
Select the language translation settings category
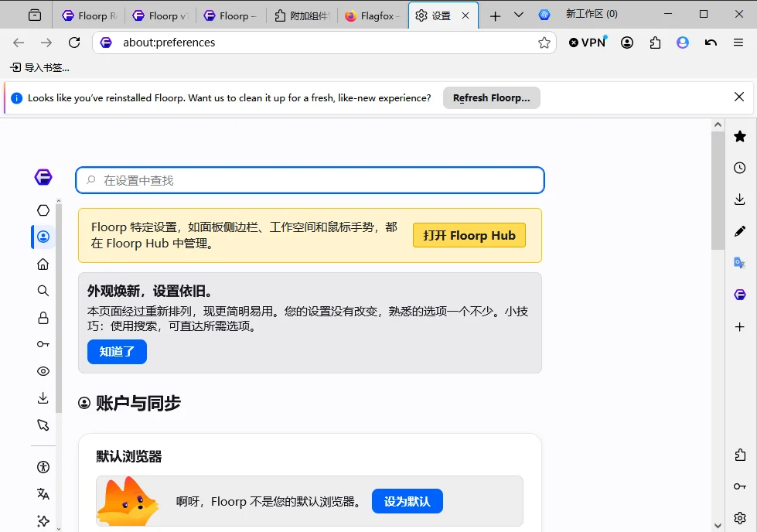(43, 493)
